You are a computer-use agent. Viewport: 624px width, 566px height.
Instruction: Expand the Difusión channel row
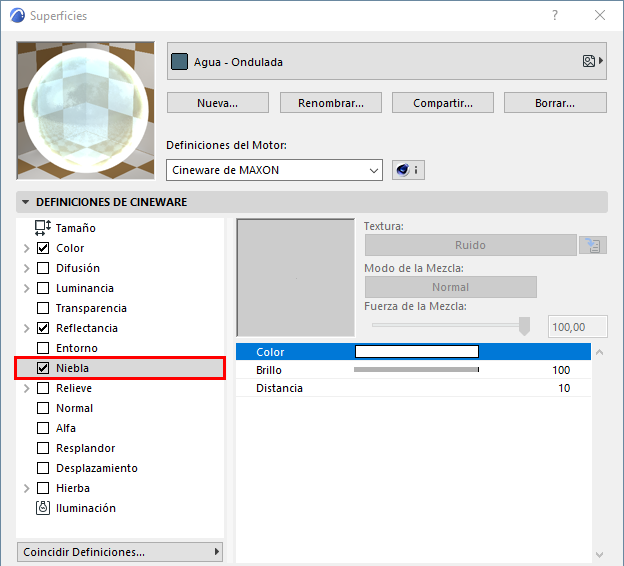pyautogui.click(x=27, y=268)
